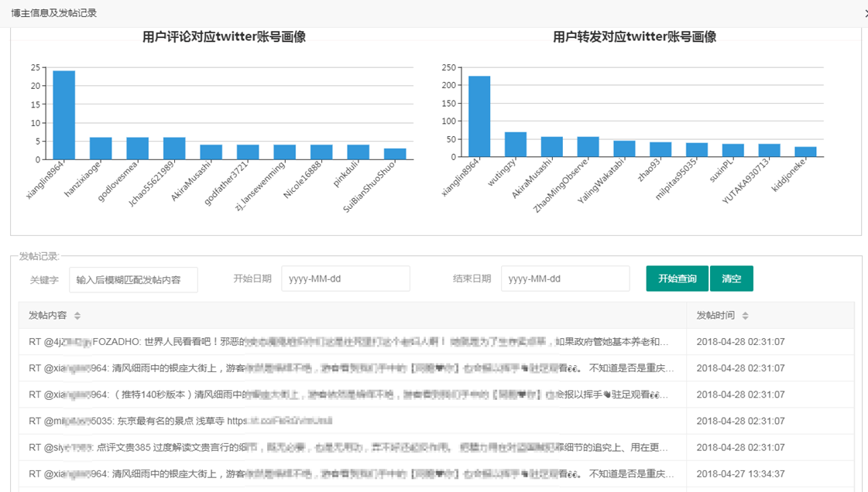Click the sort icon beside 发帖时间 header
The height and width of the screenshot is (492, 868).
(x=745, y=316)
